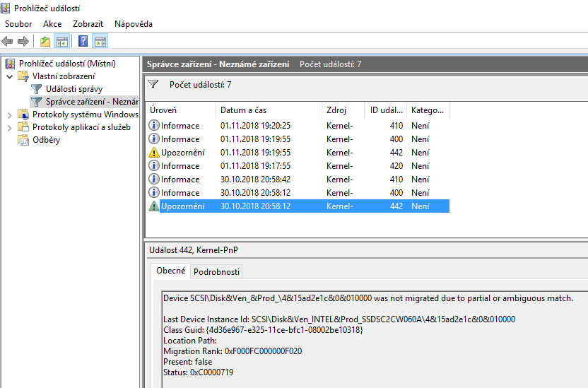Click the Event Viewer app title icon
The image size is (588, 388).
(5, 8)
